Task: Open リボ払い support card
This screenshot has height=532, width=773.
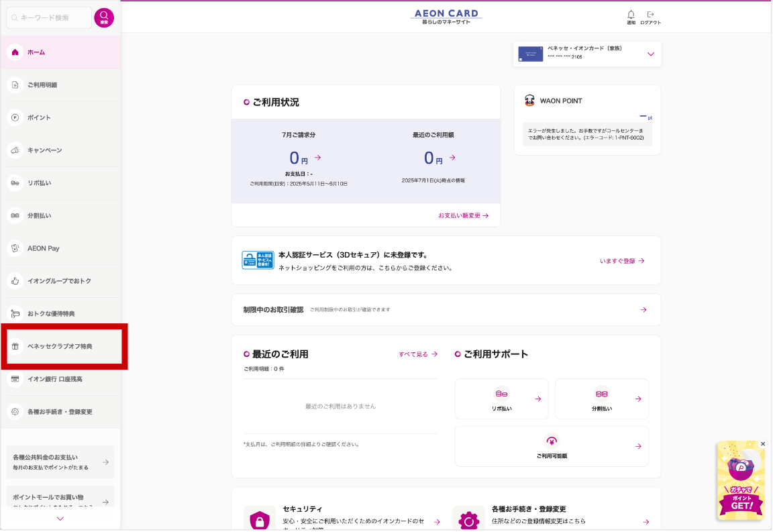Action: coord(501,399)
